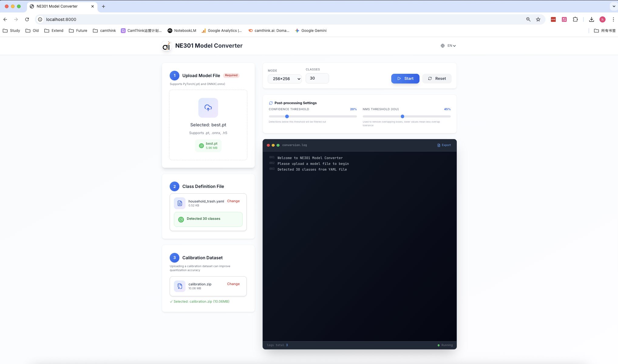Open the camthink bookmarks folder

[104, 31]
